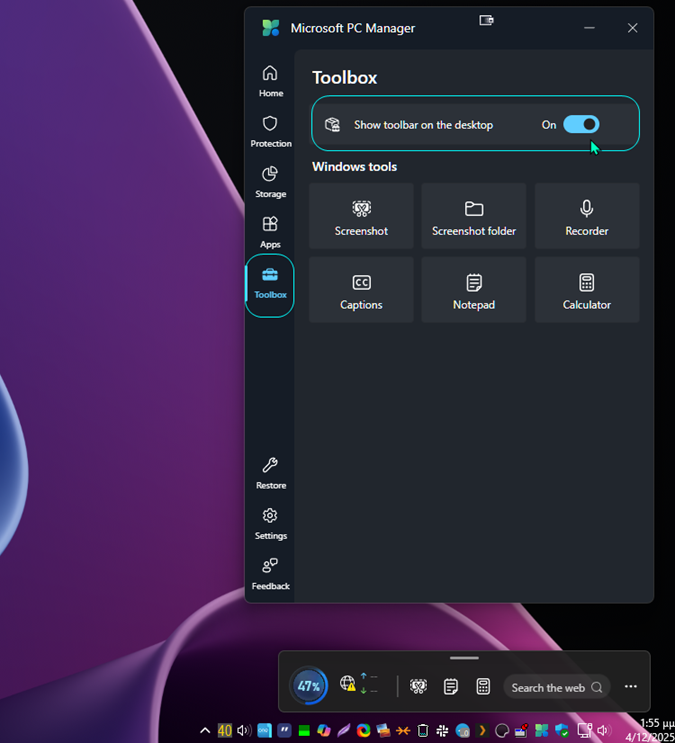This screenshot has width=675, height=743.
Task: Switch to the Storage section
Action: tap(270, 182)
